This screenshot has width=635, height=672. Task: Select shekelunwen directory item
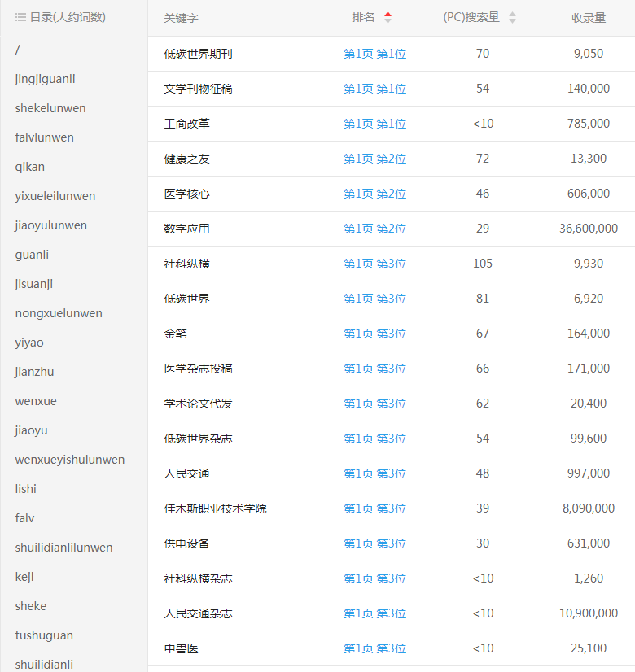pos(50,108)
